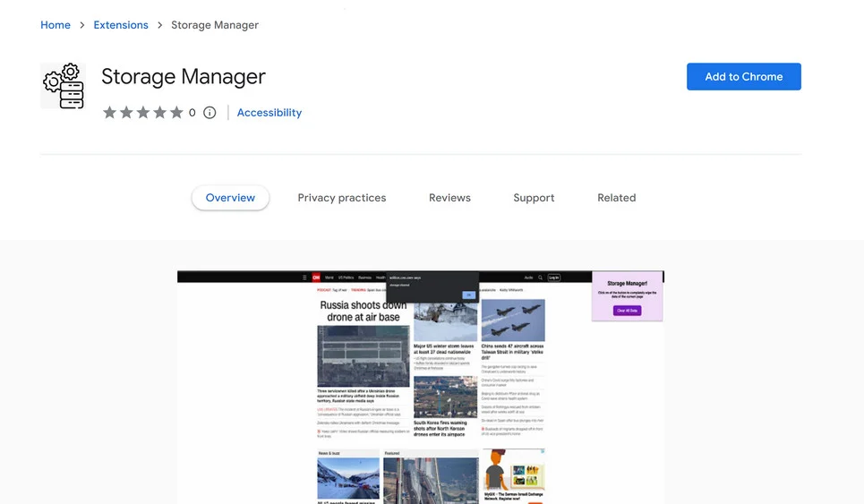
Task: Click the five-star rating display
Action: [142, 113]
